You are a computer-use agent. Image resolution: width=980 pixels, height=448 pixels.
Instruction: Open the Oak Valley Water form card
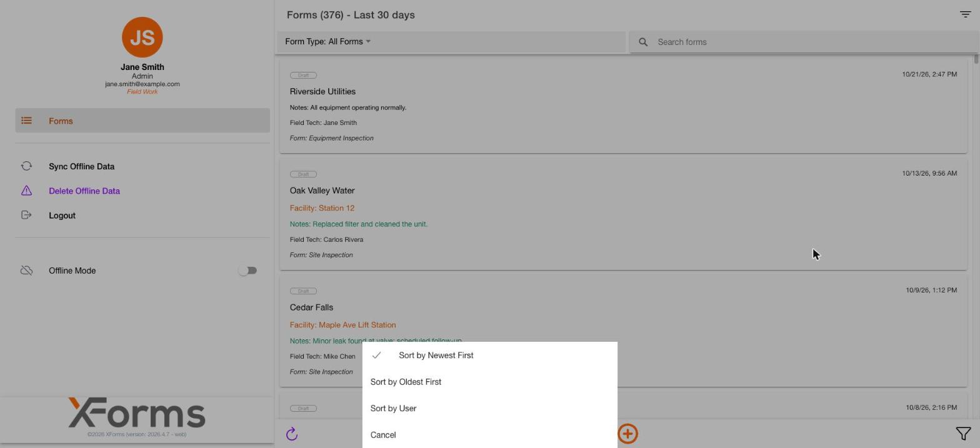623,214
